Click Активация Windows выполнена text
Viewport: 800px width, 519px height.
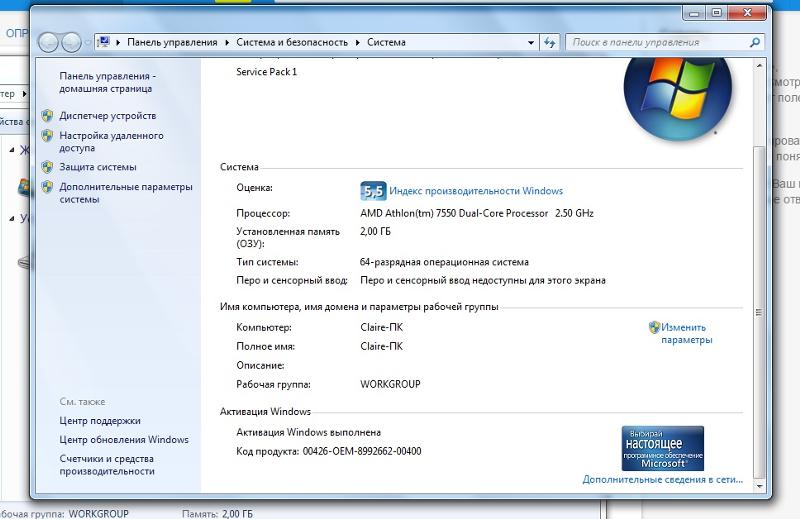(x=308, y=432)
